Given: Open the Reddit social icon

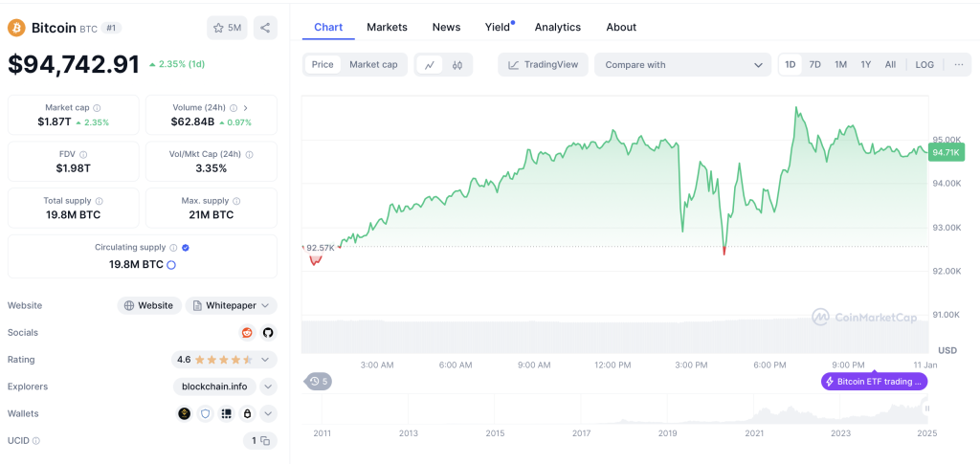Looking at the screenshot, I should point(248,333).
